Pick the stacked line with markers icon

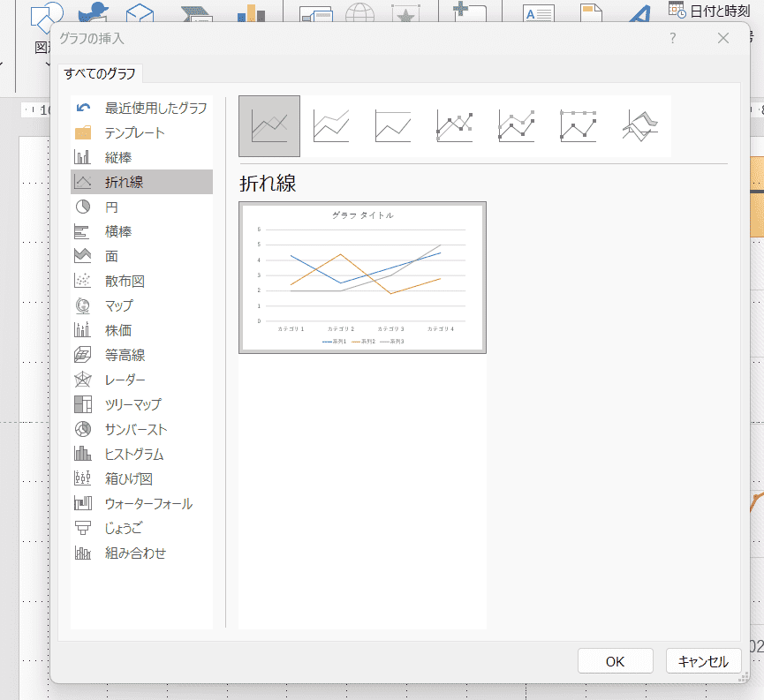[517, 126]
